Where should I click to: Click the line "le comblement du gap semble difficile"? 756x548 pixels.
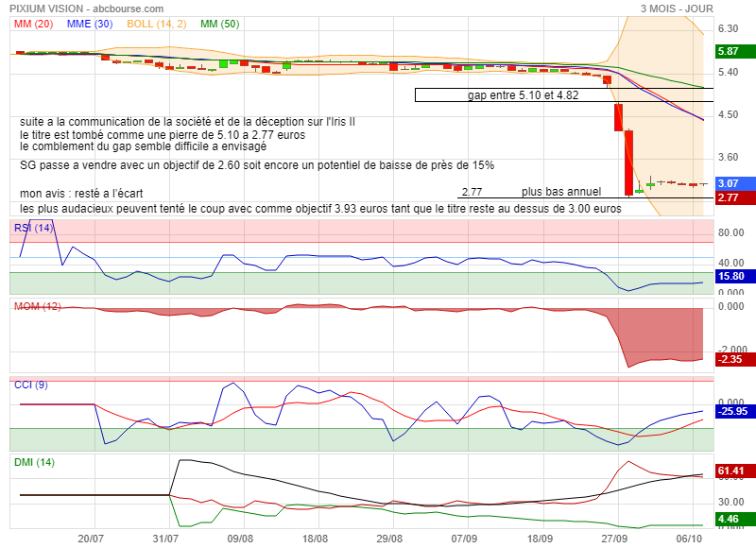coord(144,146)
